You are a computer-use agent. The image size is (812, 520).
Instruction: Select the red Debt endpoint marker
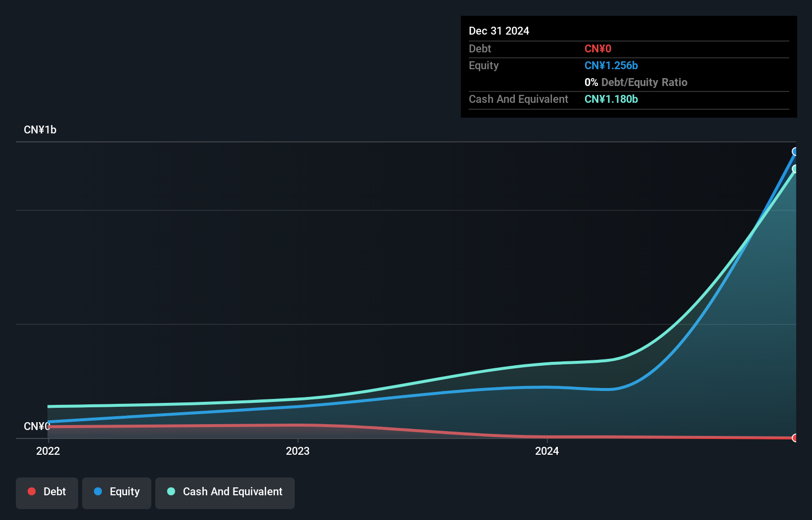tap(795, 438)
